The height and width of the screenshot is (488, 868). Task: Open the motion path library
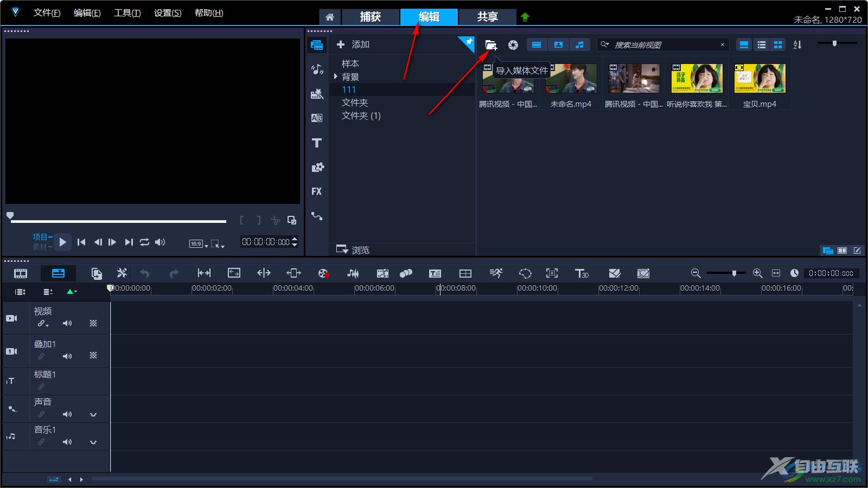[317, 216]
